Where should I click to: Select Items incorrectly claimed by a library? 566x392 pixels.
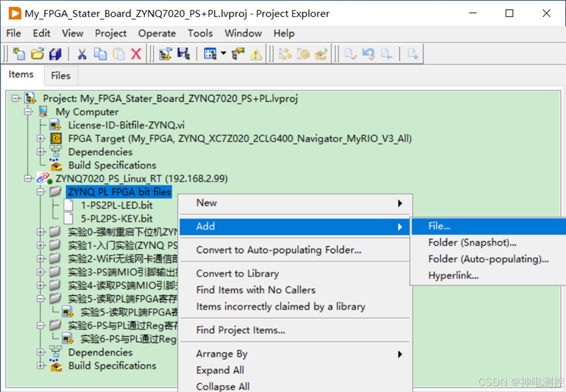click(x=295, y=306)
